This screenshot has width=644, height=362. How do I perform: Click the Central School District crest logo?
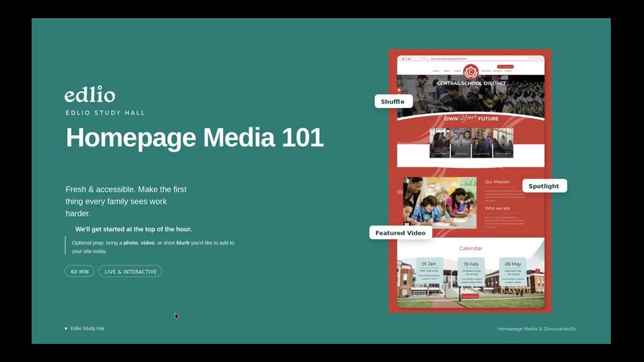coord(471,72)
